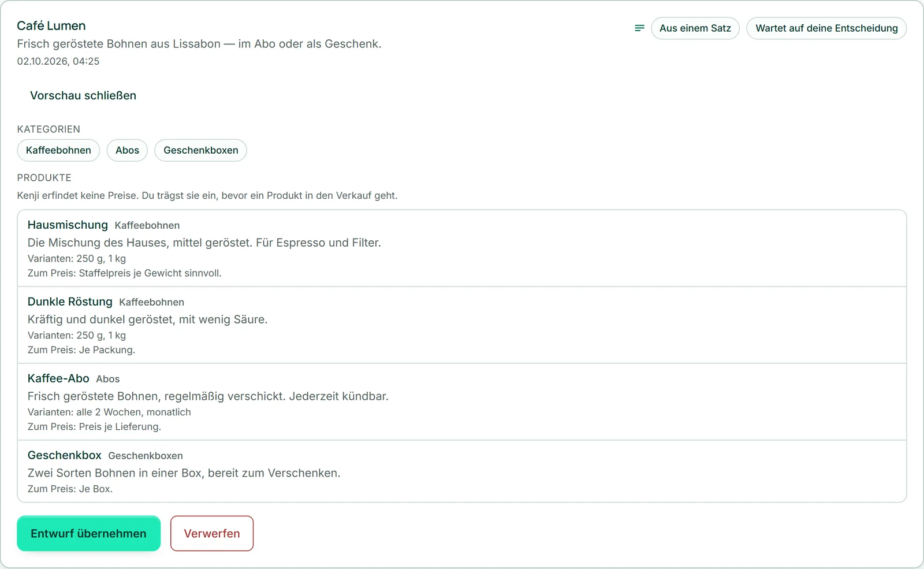
Task: Select the Abos category chip
Action: point(127,150)
